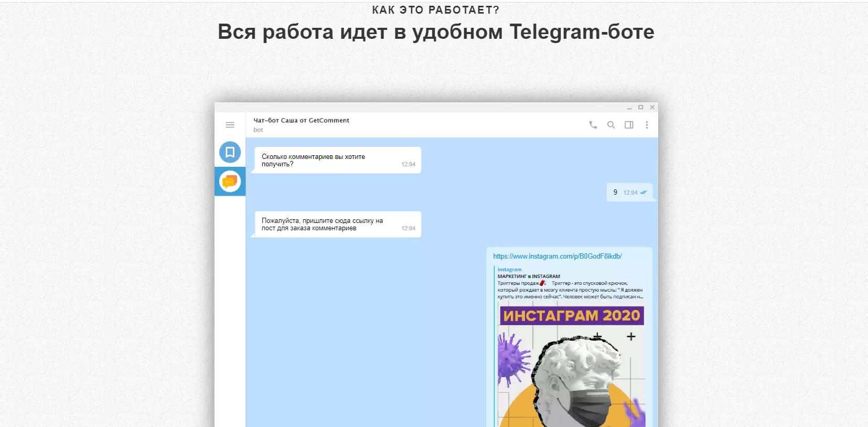Search in chat with magnifier icon
868x427 pixels.
pos(611,125)
